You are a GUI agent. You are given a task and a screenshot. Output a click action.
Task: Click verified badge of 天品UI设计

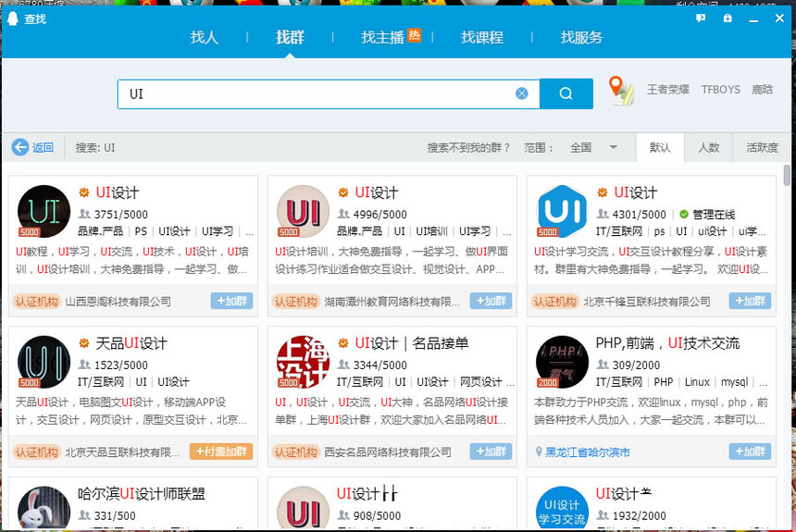[84, 343]
